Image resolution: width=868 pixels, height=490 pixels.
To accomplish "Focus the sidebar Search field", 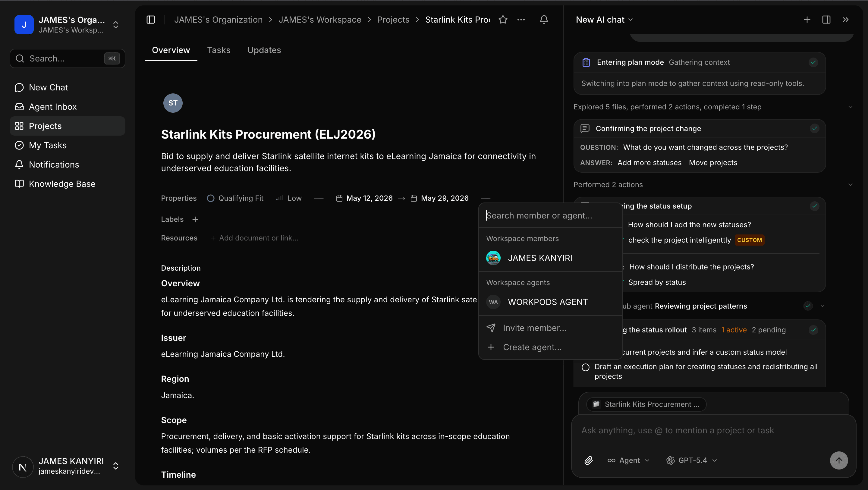I will pyautogui.click(x=68, y=58).
